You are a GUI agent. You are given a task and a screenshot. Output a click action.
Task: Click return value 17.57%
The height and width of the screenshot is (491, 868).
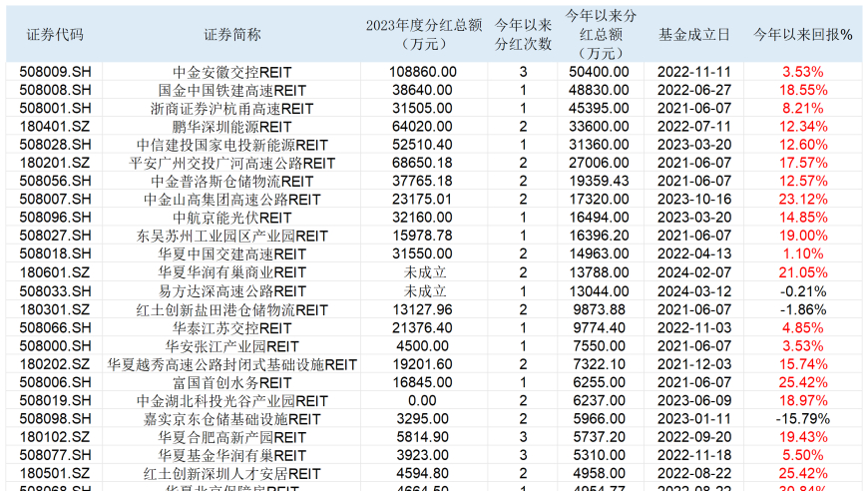click(x=803, y=164)
